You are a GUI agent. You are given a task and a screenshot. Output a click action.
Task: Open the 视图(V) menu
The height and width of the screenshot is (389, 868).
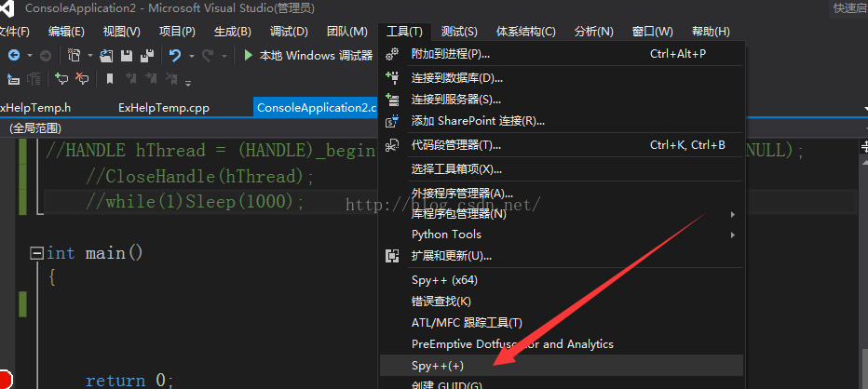[x=122, y=32]
